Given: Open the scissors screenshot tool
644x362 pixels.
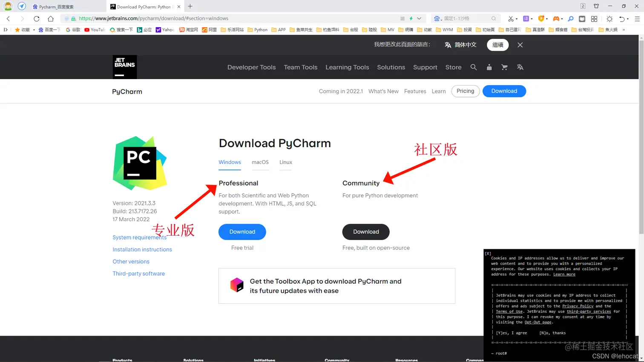Looking at the screenshot, I should pos(511,18).
